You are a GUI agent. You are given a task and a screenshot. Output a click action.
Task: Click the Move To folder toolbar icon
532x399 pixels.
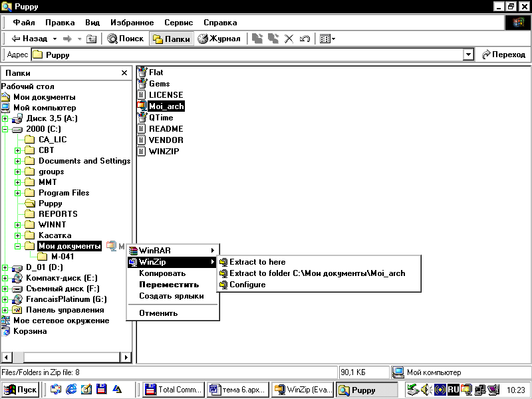pyautogui.click(x=257, y=39)
